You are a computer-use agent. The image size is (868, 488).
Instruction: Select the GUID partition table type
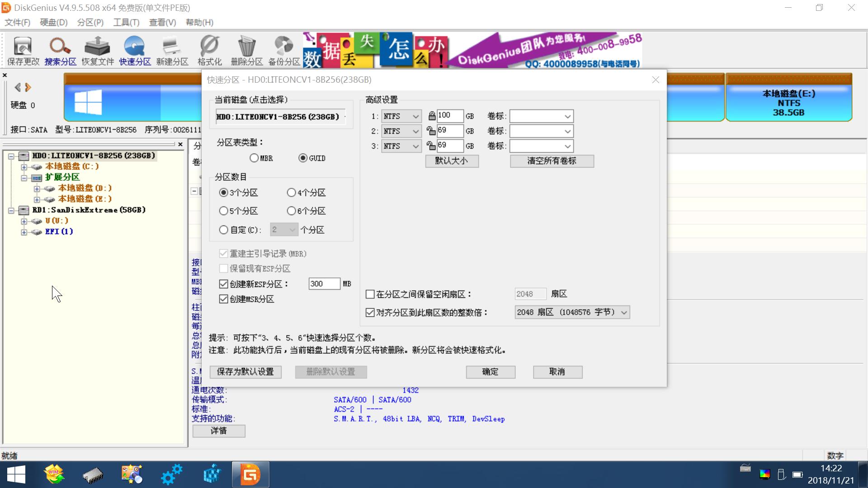(303, 158)
